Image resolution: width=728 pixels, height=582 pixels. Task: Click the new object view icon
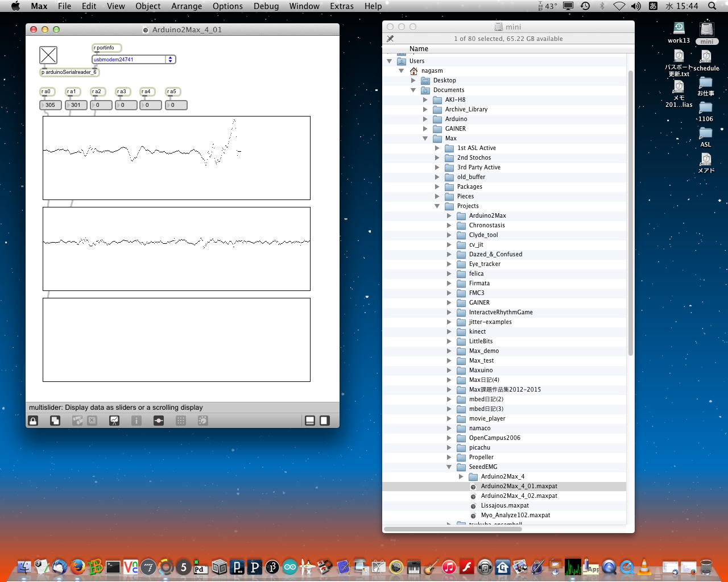(x=55, y=421)
